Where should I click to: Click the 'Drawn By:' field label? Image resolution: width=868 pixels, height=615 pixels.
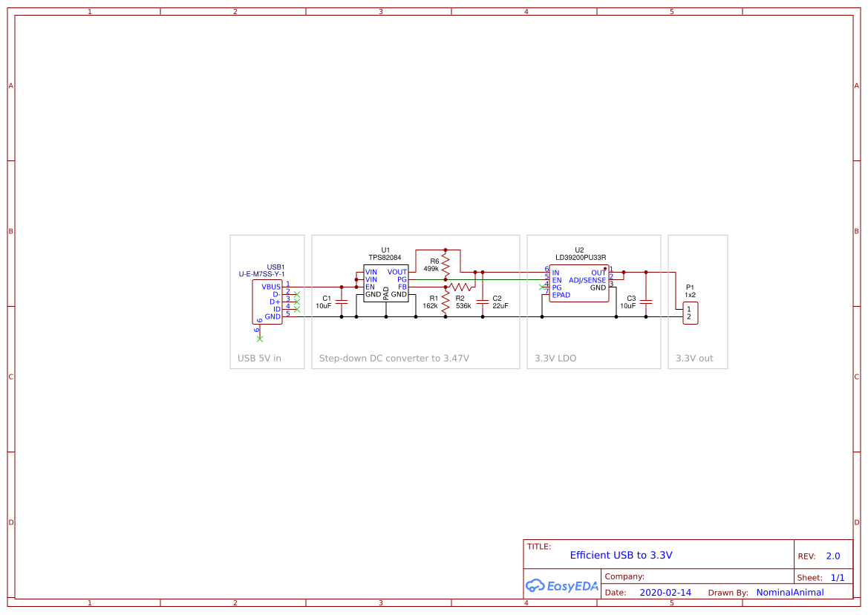click(x=728, y=592)
